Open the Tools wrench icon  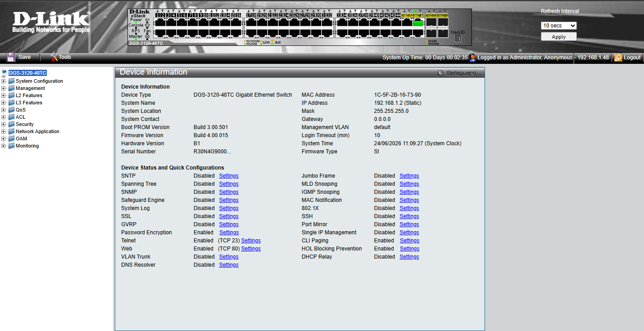click(x=54, y=57)
